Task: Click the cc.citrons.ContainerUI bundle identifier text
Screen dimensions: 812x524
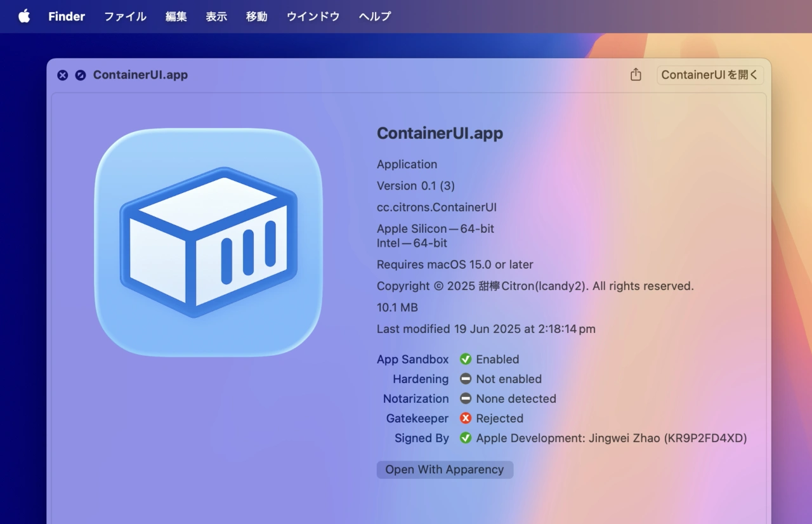Action: click(436, 207)
